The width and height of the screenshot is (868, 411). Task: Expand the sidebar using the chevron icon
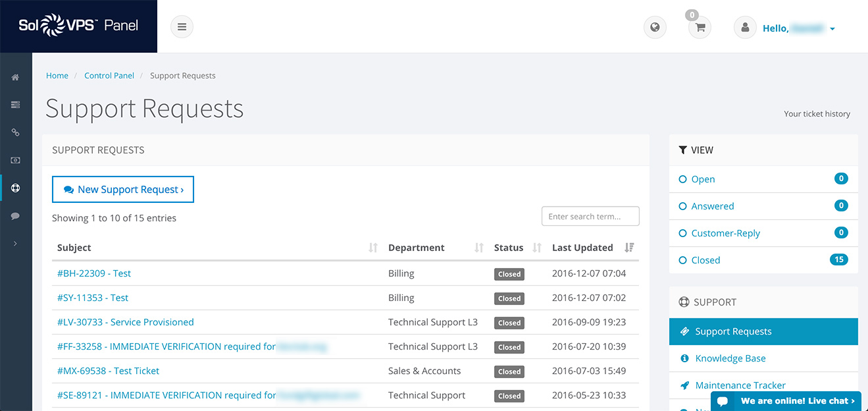pos(14,243)
